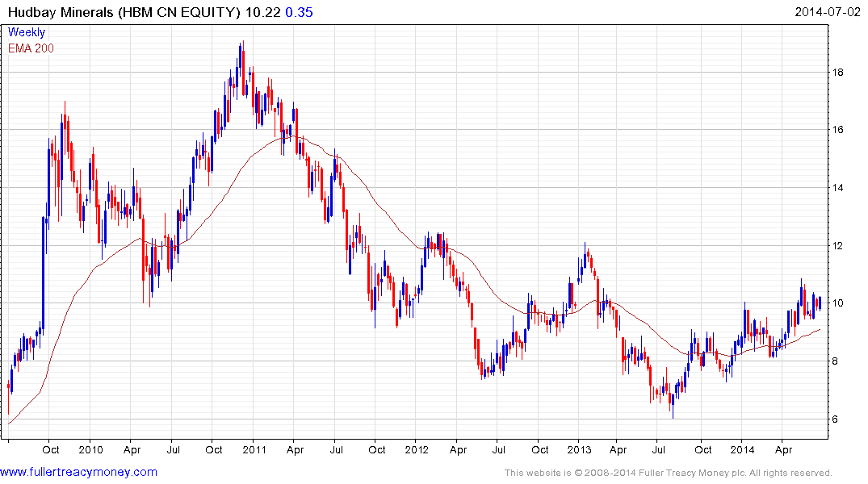Click the Oct label just before 2010
Viewport: 868px width, 484px height.
pyautogui.click(x=50, y=449)
